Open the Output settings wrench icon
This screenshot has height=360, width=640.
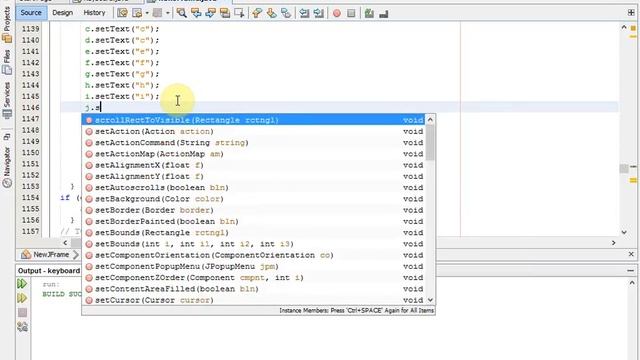22,327
